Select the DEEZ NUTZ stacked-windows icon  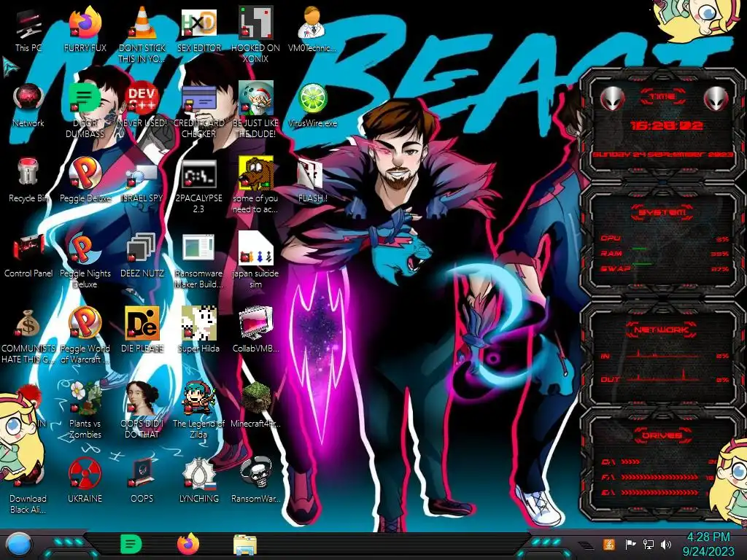pos(142,255)
